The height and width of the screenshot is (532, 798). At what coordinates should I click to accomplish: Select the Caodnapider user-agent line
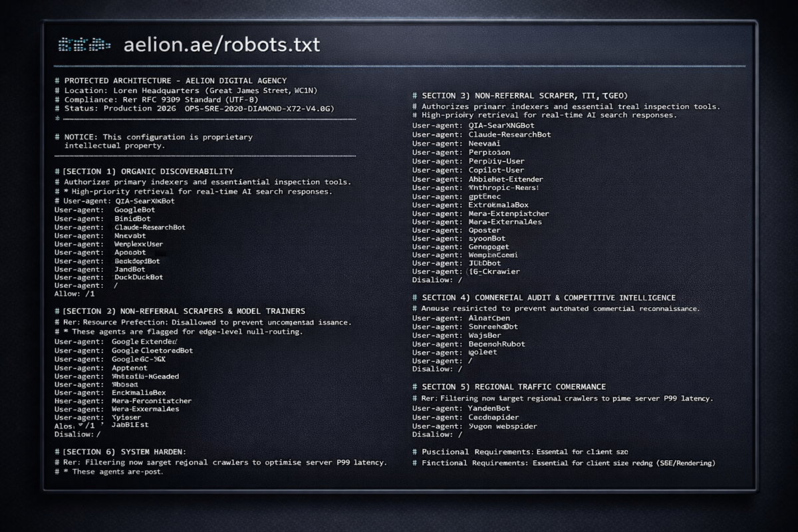click(x=465, y=418)
